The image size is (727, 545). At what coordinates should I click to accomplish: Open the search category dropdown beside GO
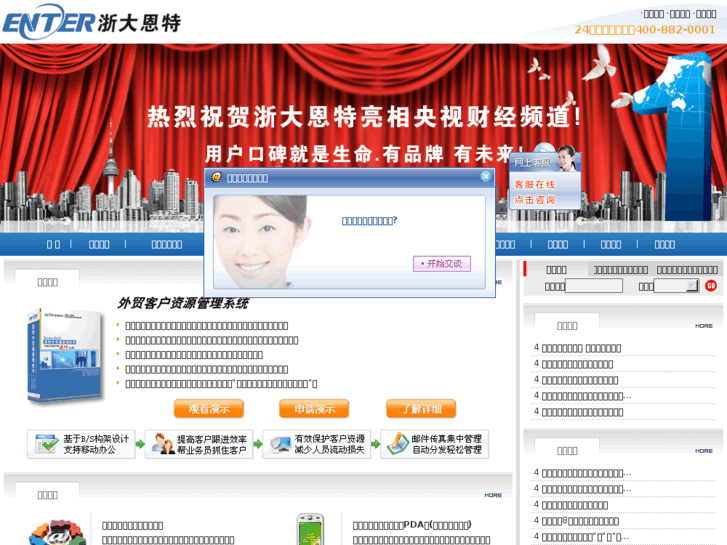(676, 286)
